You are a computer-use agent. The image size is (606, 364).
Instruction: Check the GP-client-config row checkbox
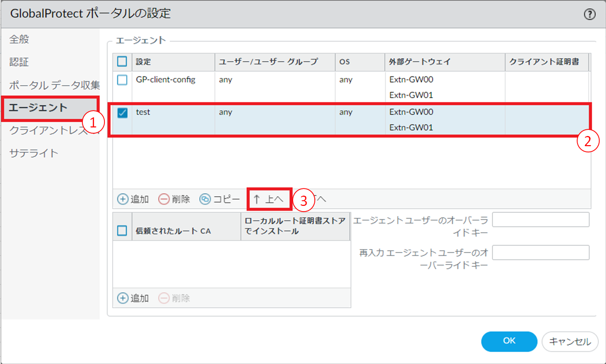[x=122, y=80]
